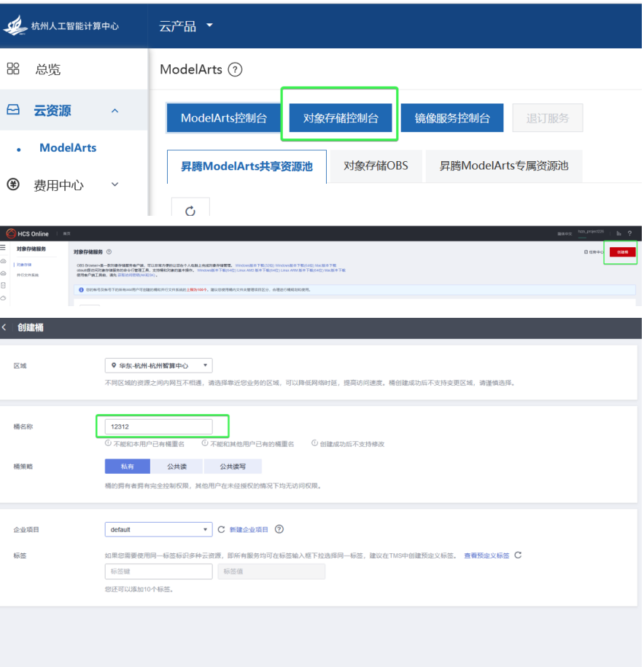Click the info icon before 不能和其他用户已有的桶重名
This screenshot has width=644, height=667.
(205, 443)
